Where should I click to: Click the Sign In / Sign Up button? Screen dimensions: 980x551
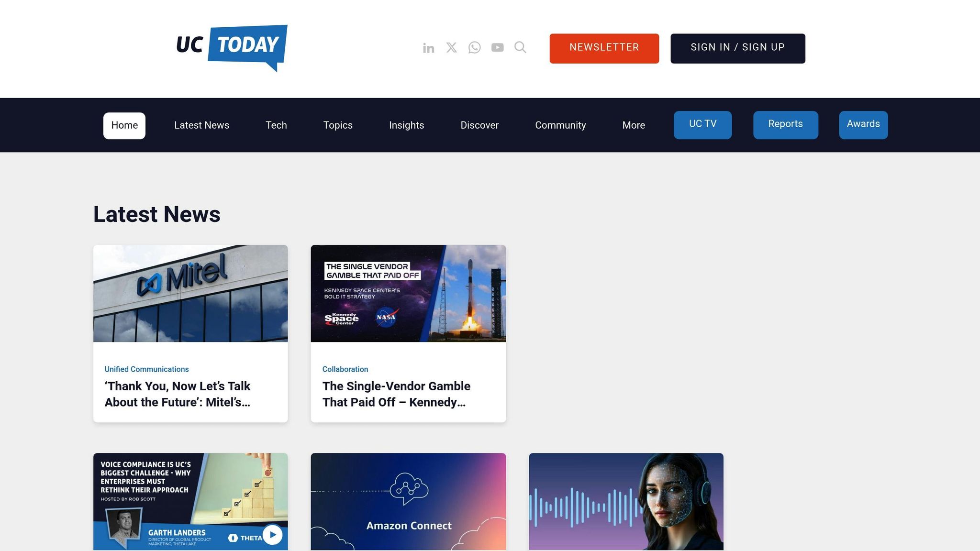pos(737,48)
